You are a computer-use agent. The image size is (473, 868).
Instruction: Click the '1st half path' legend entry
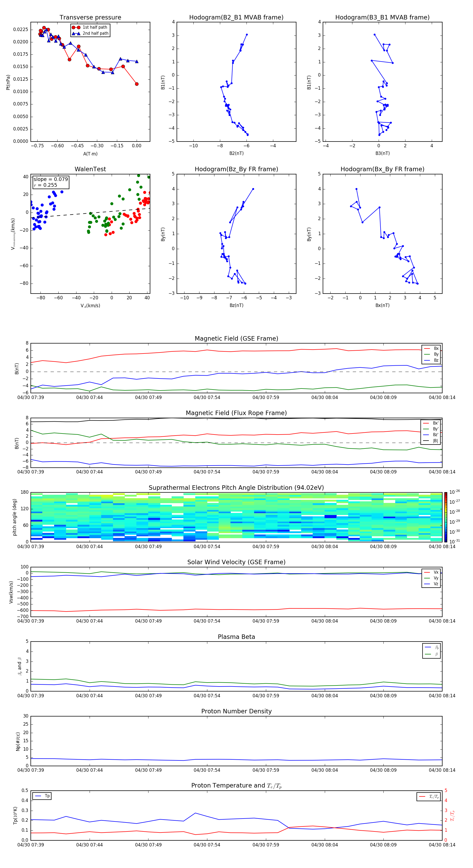(x=90, y=27)
